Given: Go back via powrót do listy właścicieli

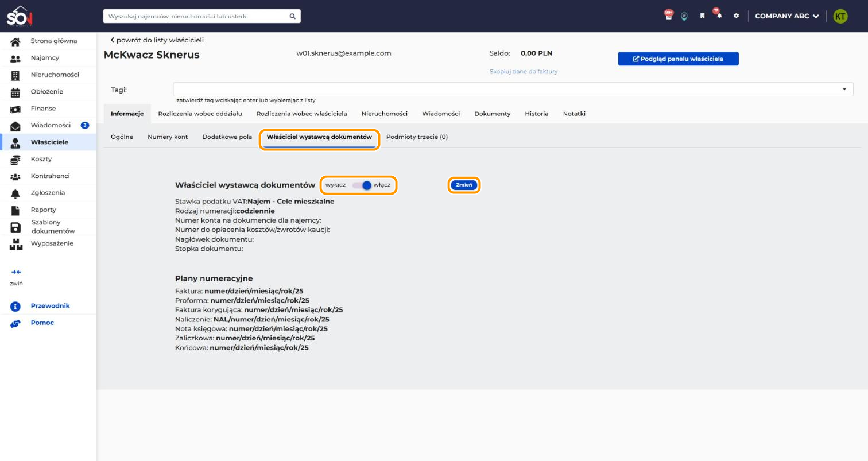Looking at the screenshot, I should coord(157,40).
